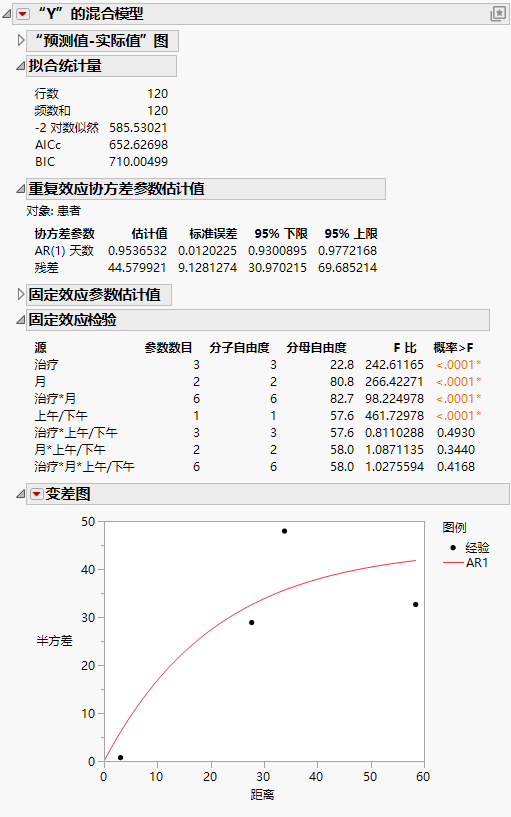Click the F ratio value 242.61165
Image resolution: width=511 pixels, height=817 pixels.
pos(394,365)
